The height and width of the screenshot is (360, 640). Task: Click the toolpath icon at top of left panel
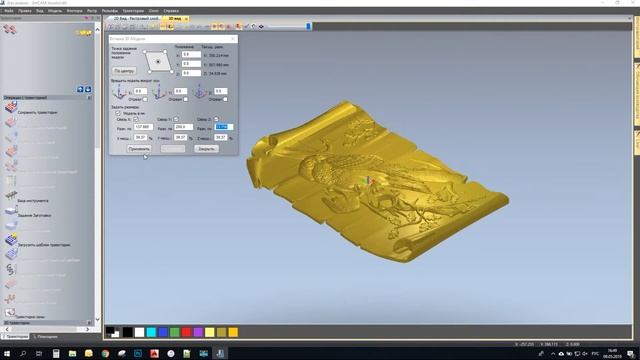point(10,29)
